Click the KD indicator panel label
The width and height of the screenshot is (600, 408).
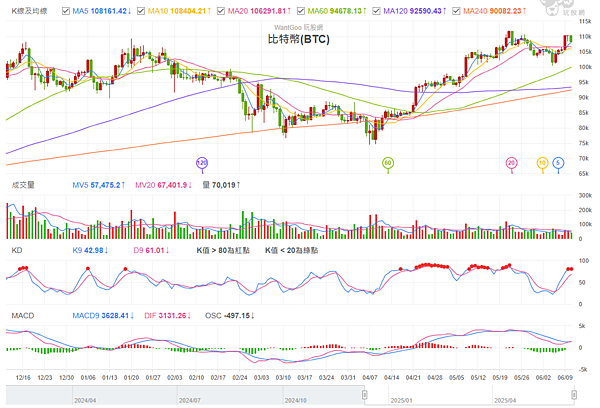pos(17,251)
